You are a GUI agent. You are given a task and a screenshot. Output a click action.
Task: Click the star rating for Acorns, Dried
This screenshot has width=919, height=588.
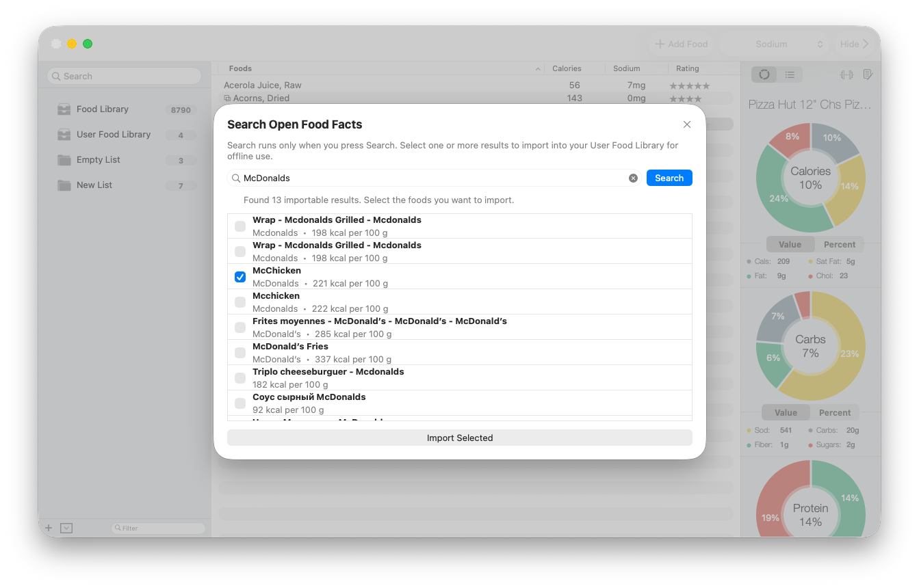click(x=686, y=98)
